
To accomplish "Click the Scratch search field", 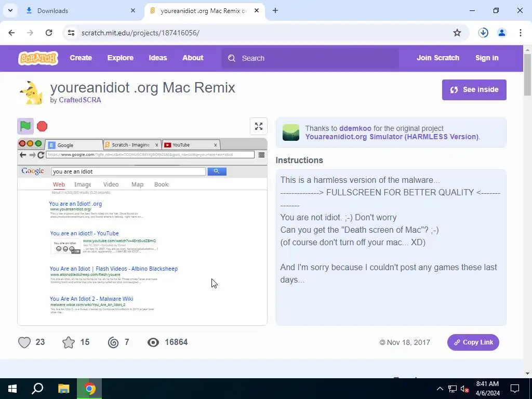I will tap(310, 58).
